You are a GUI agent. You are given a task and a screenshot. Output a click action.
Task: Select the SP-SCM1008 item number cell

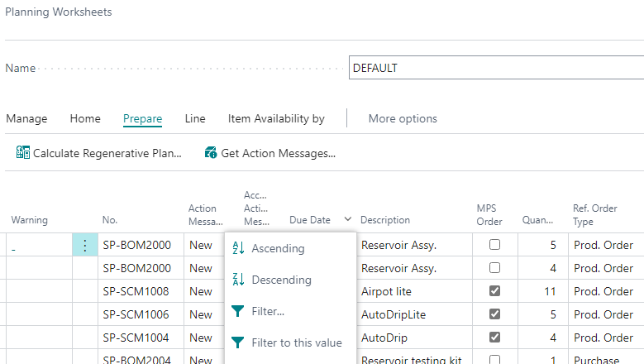click(x=136, y=291)
